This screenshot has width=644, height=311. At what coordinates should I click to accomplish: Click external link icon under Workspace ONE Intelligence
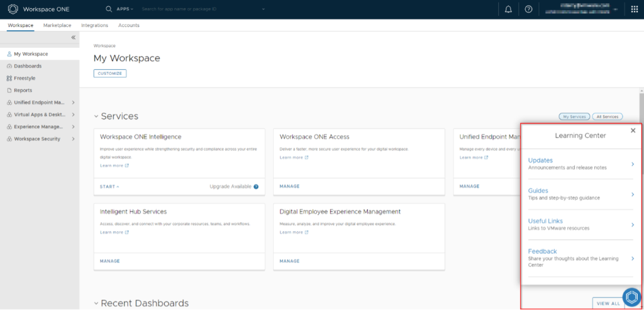point(127,166)
